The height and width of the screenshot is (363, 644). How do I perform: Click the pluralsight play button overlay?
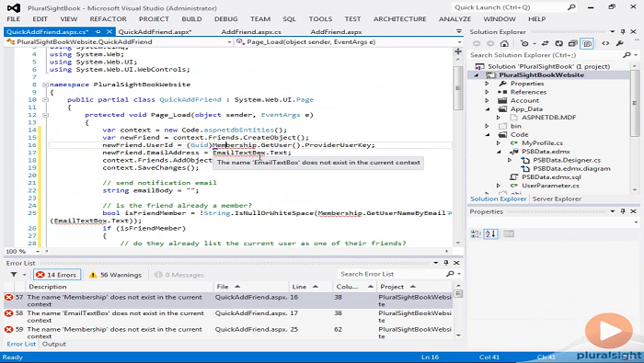[609, 331]
